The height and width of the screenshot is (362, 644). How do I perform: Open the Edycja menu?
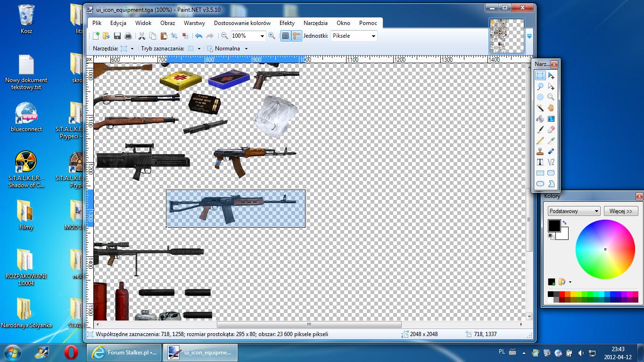(x=118, y=23)
